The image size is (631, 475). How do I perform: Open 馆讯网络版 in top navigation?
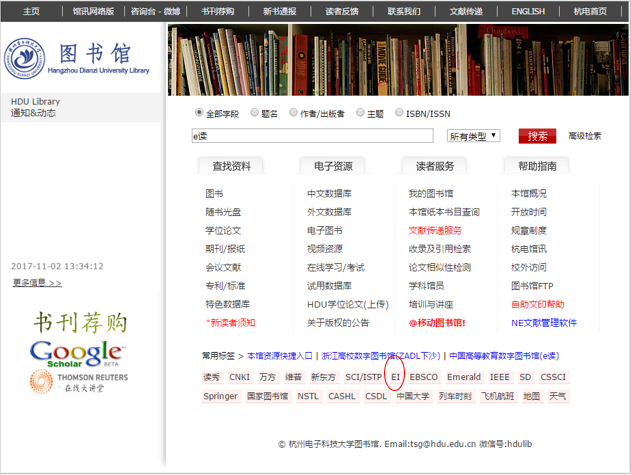click(x=93, y=11)
